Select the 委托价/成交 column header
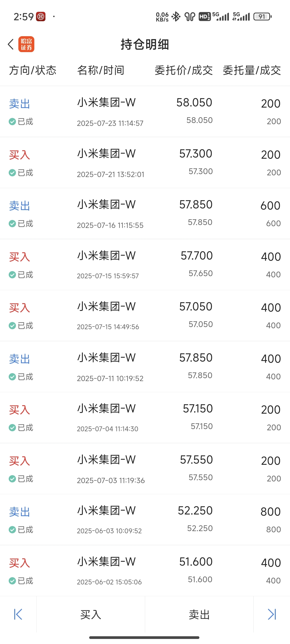 click(184, 70)
